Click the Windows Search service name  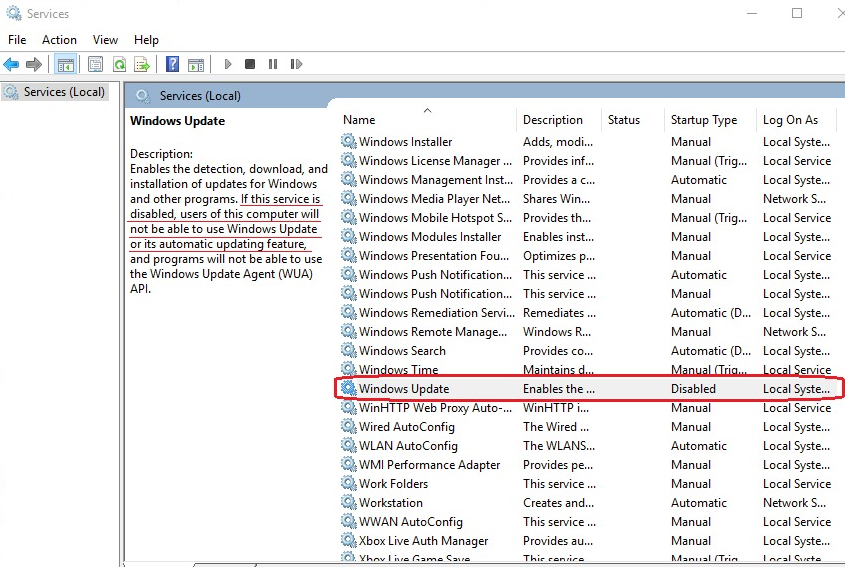coord(402,351)
